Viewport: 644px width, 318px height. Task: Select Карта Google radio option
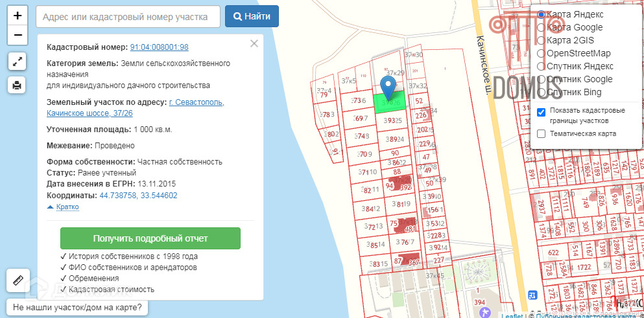coord(541,27)
